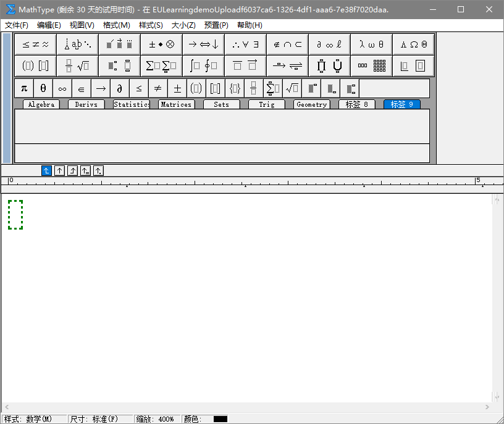Switch to the Trig tab

(266, 104)
